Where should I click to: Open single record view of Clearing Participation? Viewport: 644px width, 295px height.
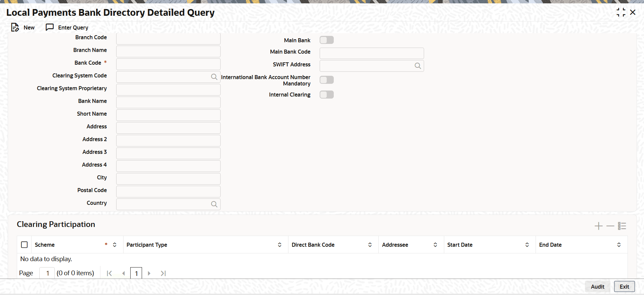click(x=622, y=226)
